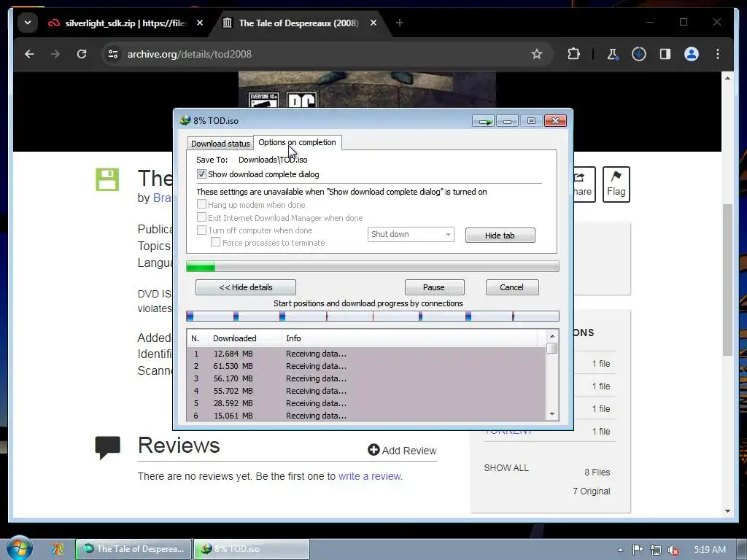Reload the archive.org page
Viewport: 747px width, 560px height.
pyautogui.click(x=82, y=54)
